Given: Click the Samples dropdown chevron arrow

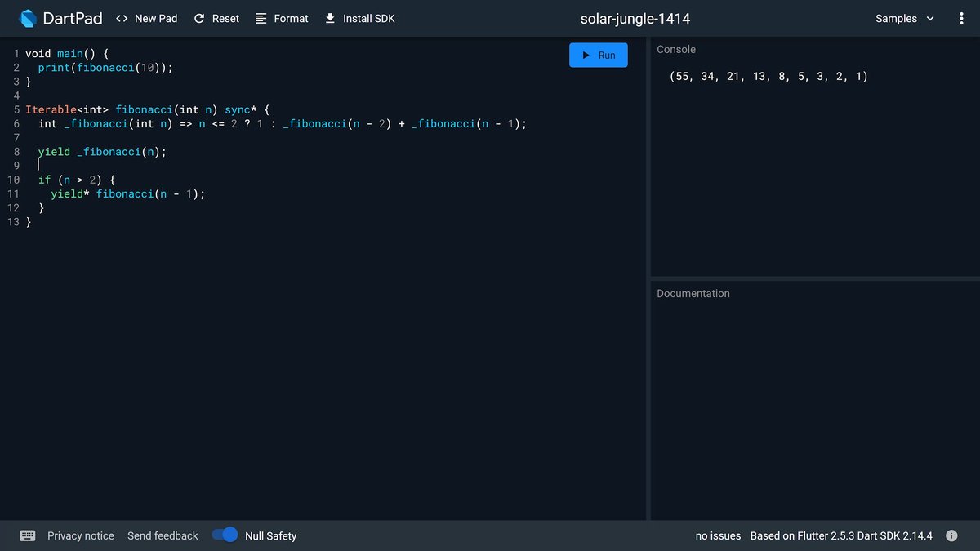Looking at the screenshot, I should pos(930,18).
